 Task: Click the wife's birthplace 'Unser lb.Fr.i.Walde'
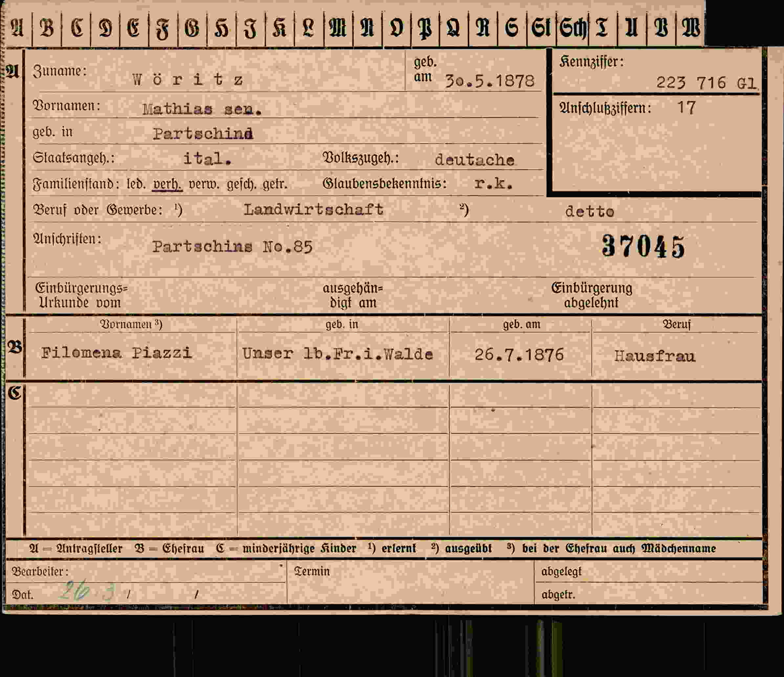coord(338,354)
